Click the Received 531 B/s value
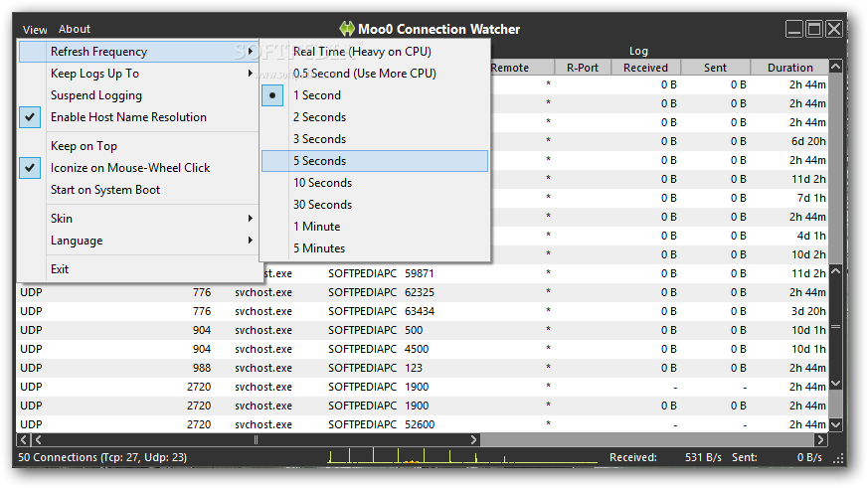The image size is (868, 488). [703, 457]
